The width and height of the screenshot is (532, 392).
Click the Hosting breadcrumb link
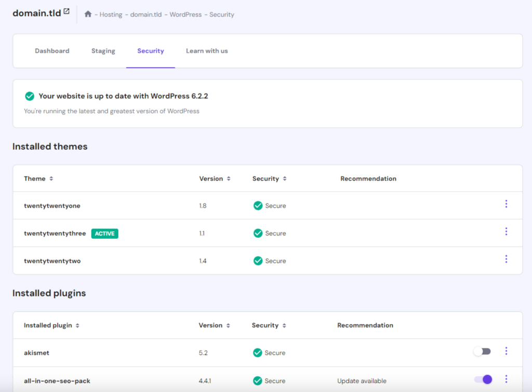pyautogui.click(x=111, y=15)
